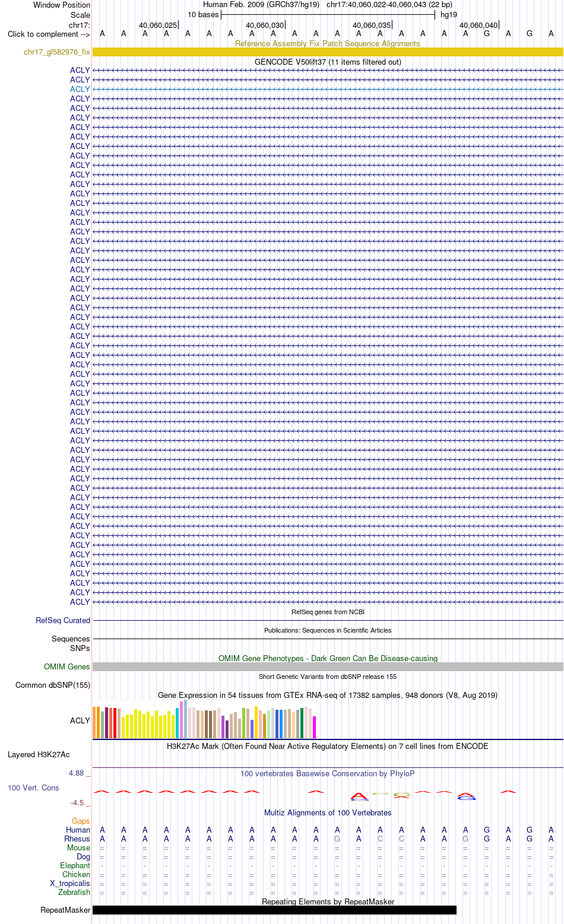Click the Sequences track label
564x924 pixels.
click(71, 639)
